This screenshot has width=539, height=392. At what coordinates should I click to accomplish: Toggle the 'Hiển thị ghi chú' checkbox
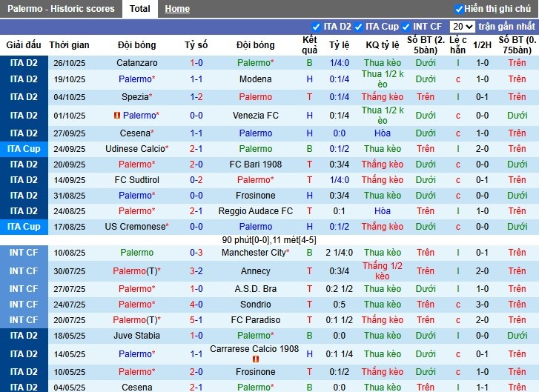point(459,9)
